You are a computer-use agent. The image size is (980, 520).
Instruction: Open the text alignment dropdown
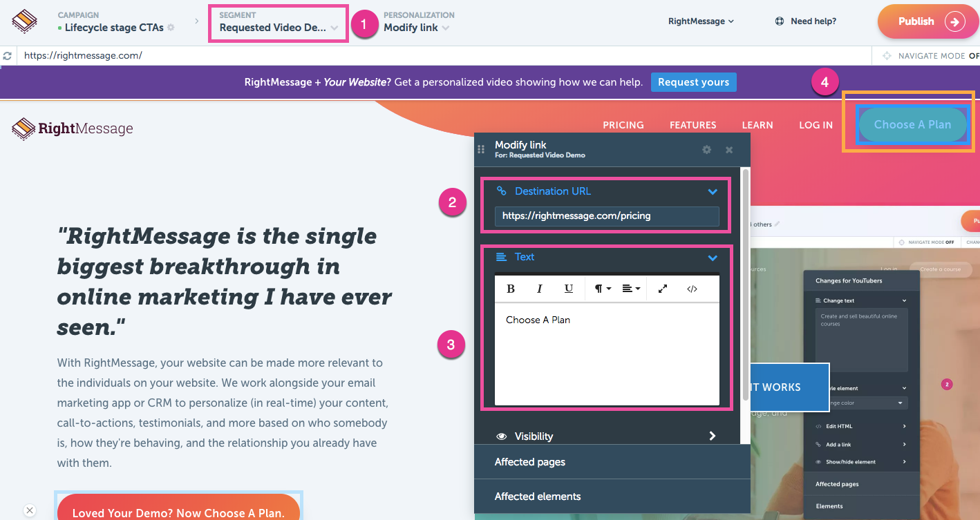(x=631, y=289)
